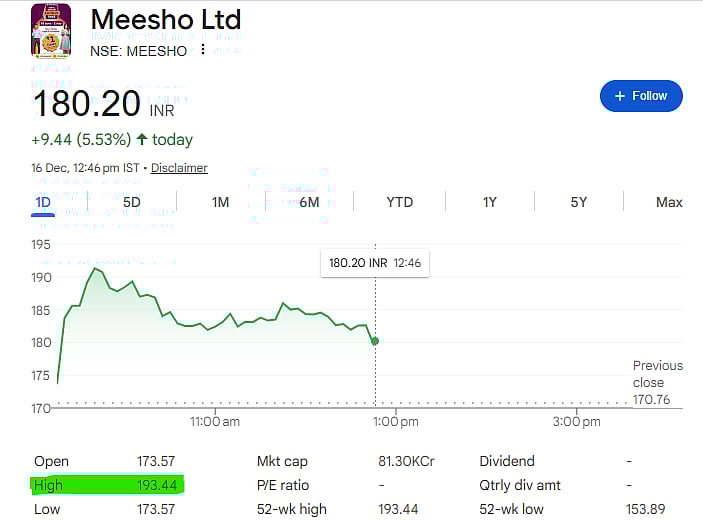This screenshot has height=520, width=703.
Task: Click the Follow button
Action: [641, 96]
